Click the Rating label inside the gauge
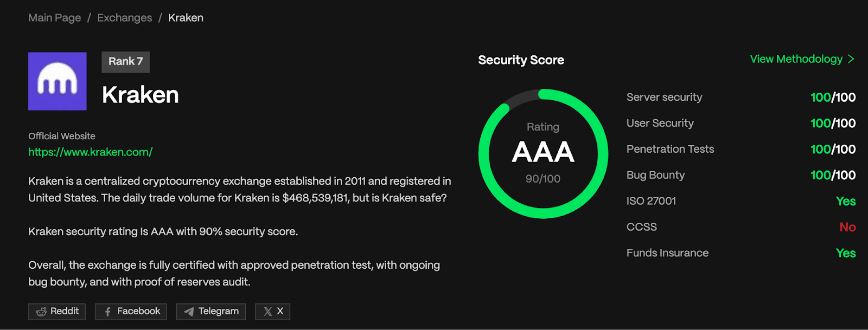 pos(543,127)
